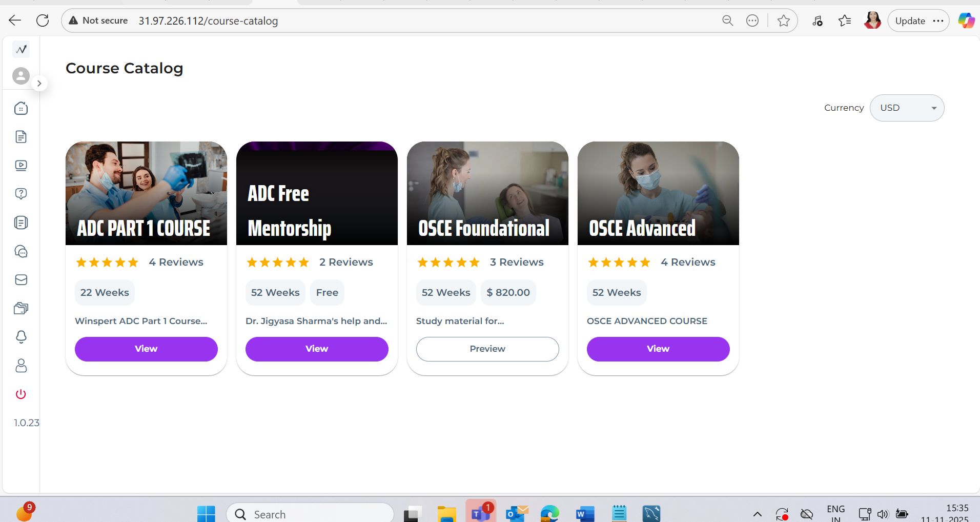Open the USD currency dropdown
This screenshot has height=522, width=980.
click(x=907, y=108)
